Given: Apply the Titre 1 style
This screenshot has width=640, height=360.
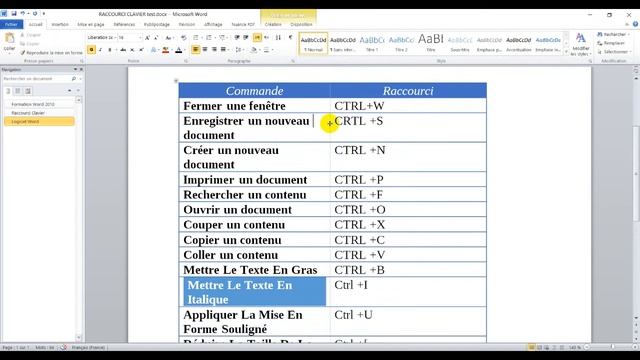Looking at the screenshot, I should [x=372, y=43].
